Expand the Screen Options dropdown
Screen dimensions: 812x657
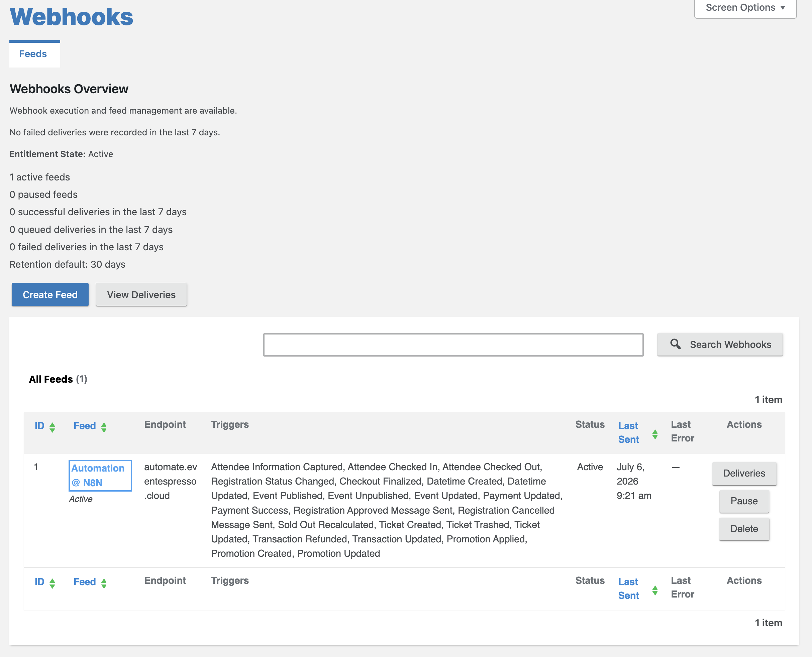pyautogui.click(x=745, y=8)
